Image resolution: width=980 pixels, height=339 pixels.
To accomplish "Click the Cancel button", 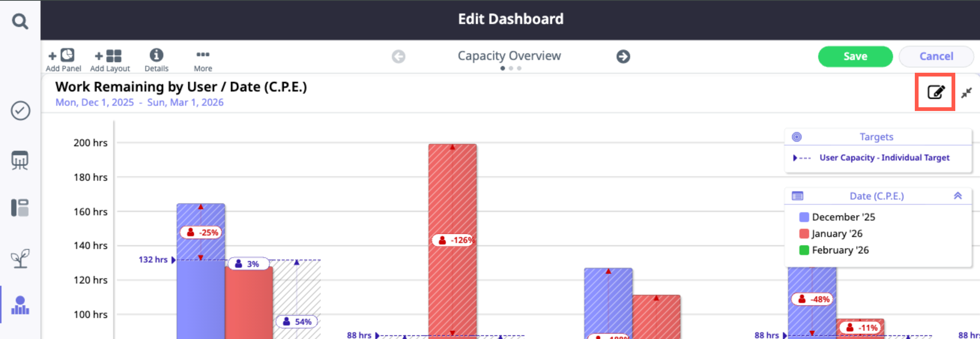I will 936,56.
